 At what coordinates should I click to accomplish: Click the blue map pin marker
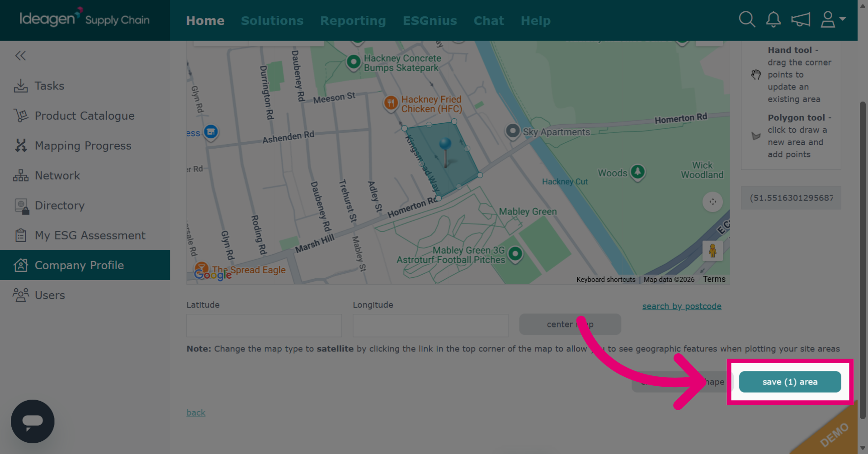445,152
